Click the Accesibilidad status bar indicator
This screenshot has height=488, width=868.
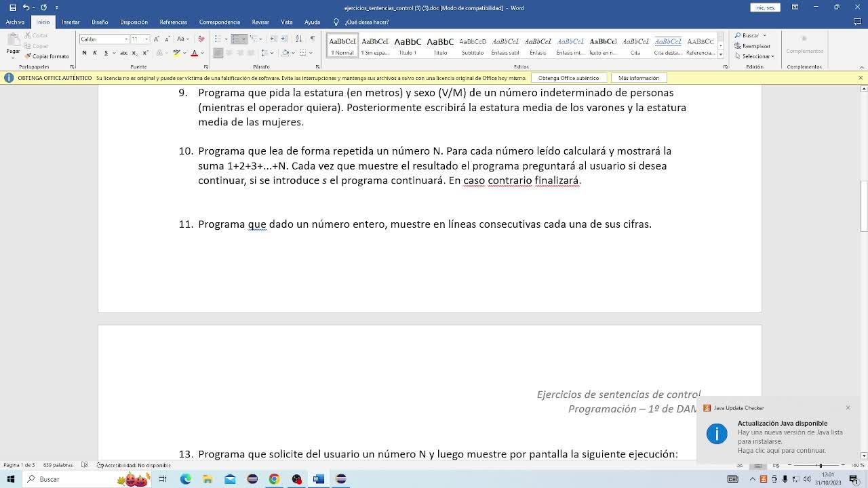pyautogui.click(x=134, y=466)
